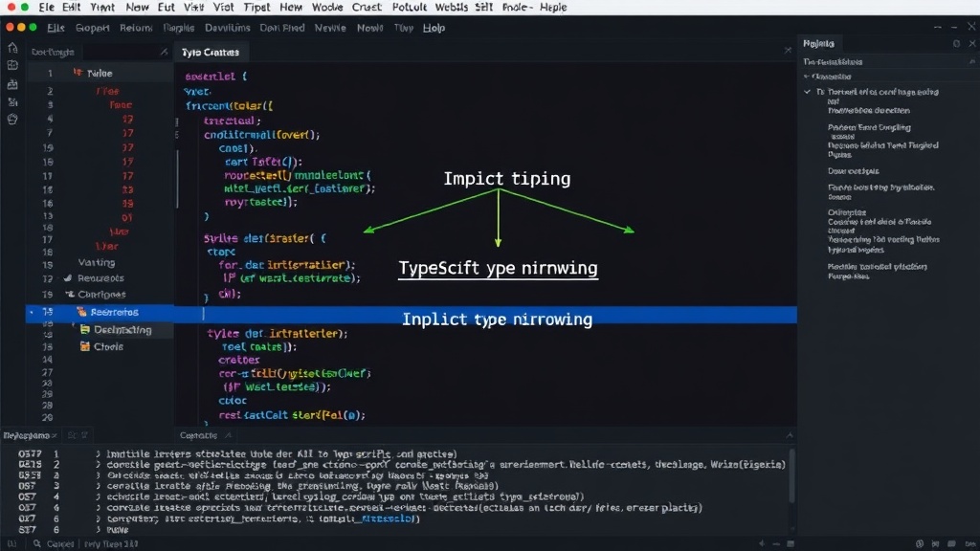Viewport: 980px width, 551px height.
Task: Click the fourth activity bar icon
Action: (x=12, y=101)
